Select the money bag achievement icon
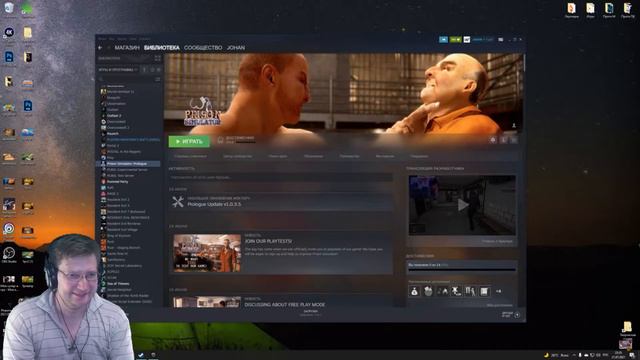This screenshot has height=360, width=640. click(x=414, y=291)
